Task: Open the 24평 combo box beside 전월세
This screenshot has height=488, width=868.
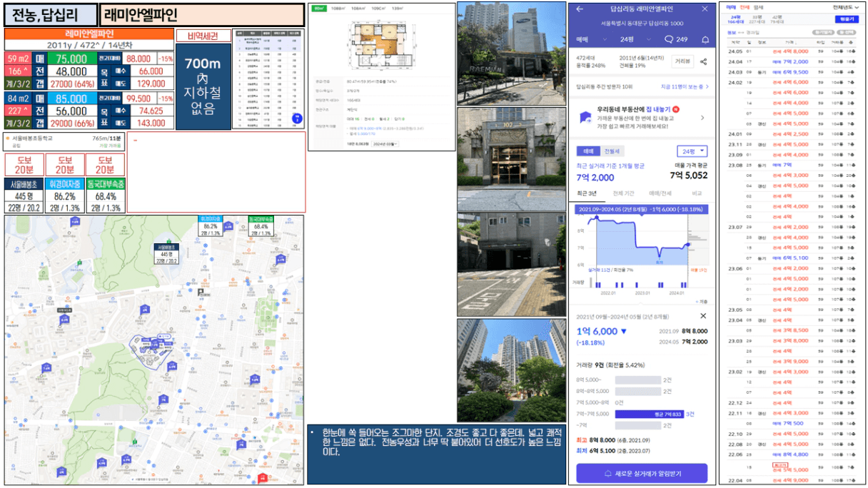Action: click(692, 151)
